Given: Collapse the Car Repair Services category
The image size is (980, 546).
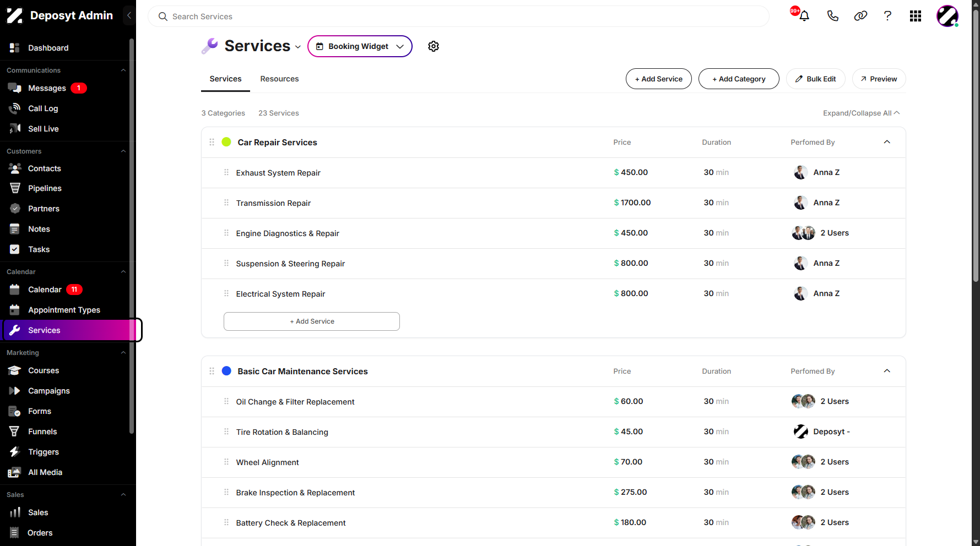Looking at the screenshot, I should [x=887, y=142].
